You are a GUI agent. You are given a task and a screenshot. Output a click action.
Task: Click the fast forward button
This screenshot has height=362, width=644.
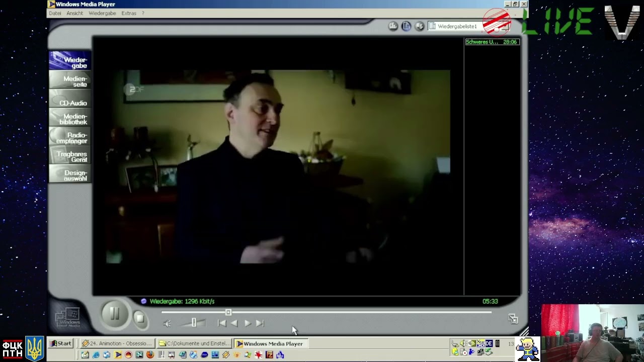tap(248, 323)
